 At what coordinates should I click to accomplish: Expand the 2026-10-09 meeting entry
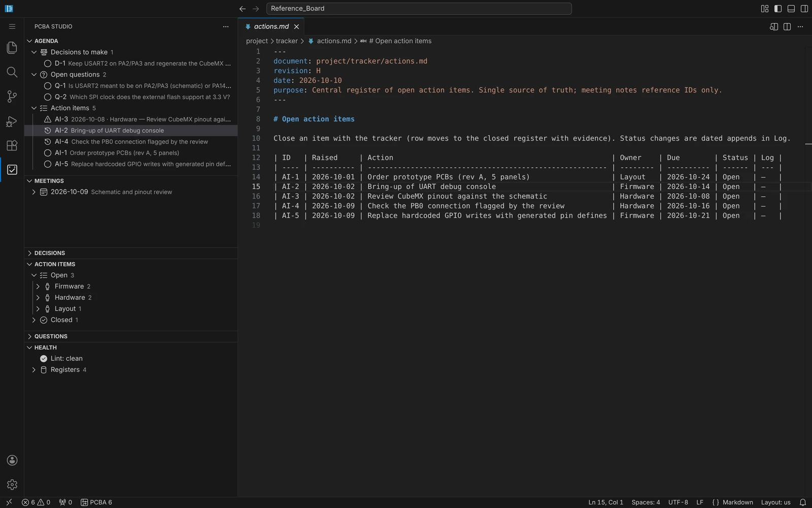[34, 192]
